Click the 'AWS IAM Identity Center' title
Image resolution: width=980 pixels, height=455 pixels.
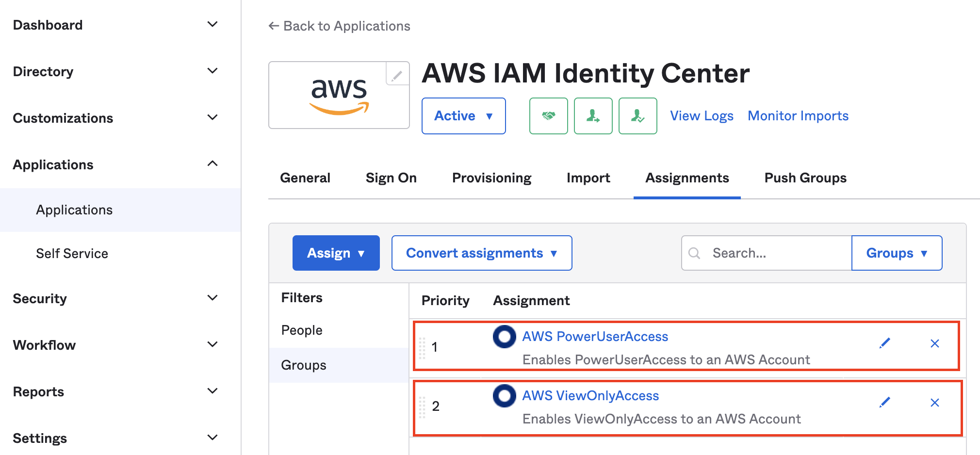click(x=586, y=74)
